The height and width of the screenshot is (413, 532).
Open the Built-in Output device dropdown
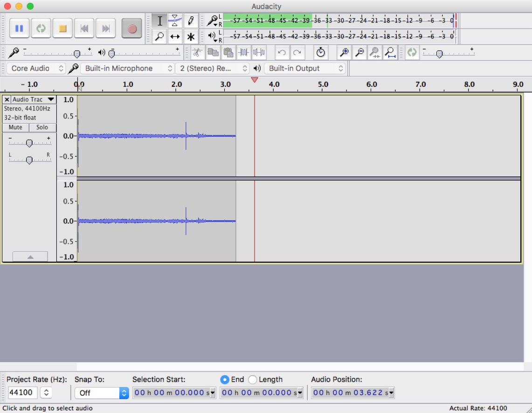[x=304, y=68]
